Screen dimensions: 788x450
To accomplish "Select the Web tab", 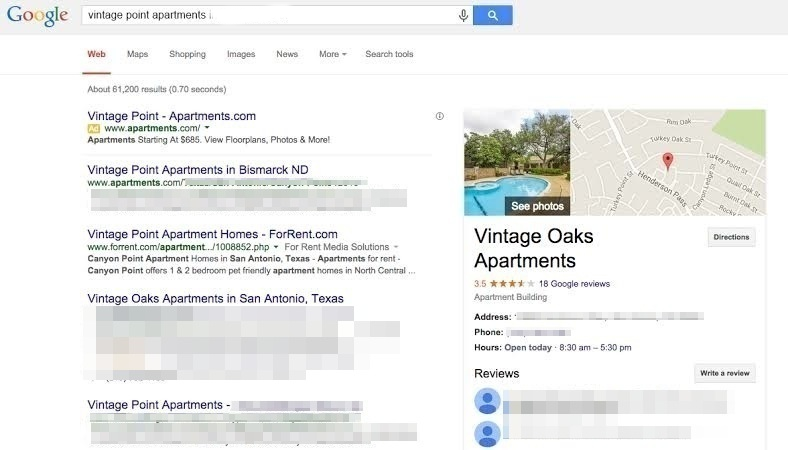I will [96, 54].
